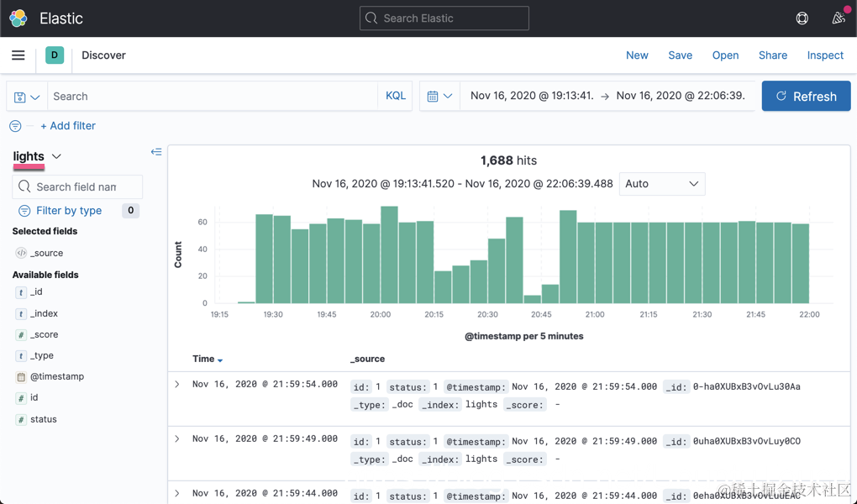This screenshot has width=857, height=504.
Task: Select the @timestamp available field
Action: click(57, 376)
